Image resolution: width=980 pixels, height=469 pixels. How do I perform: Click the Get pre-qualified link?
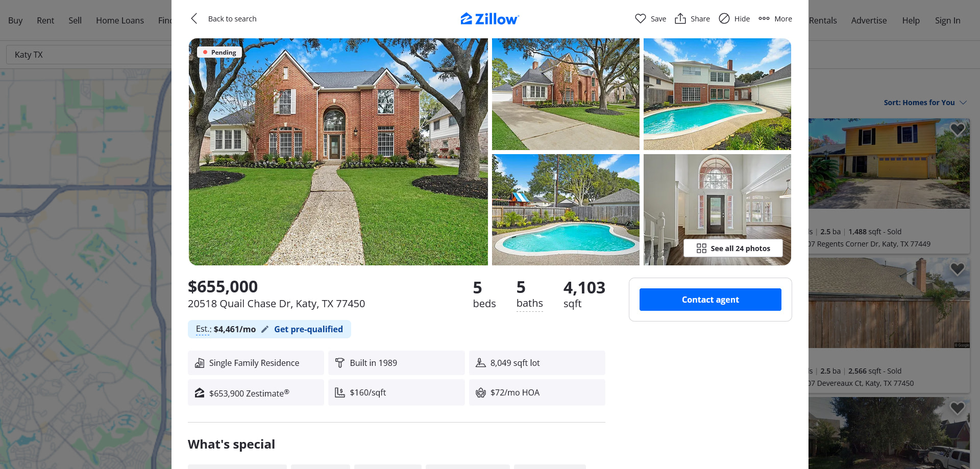(308, 329)
